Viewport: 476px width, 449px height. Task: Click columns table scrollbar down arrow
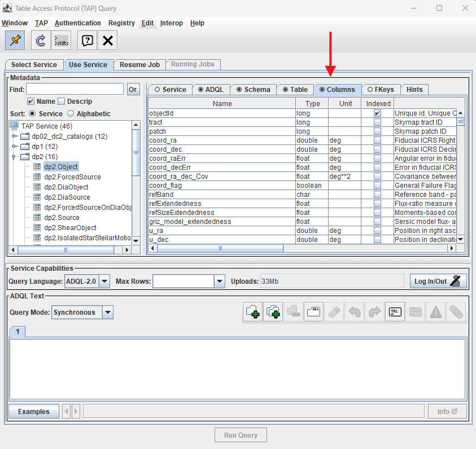[461, 239]
